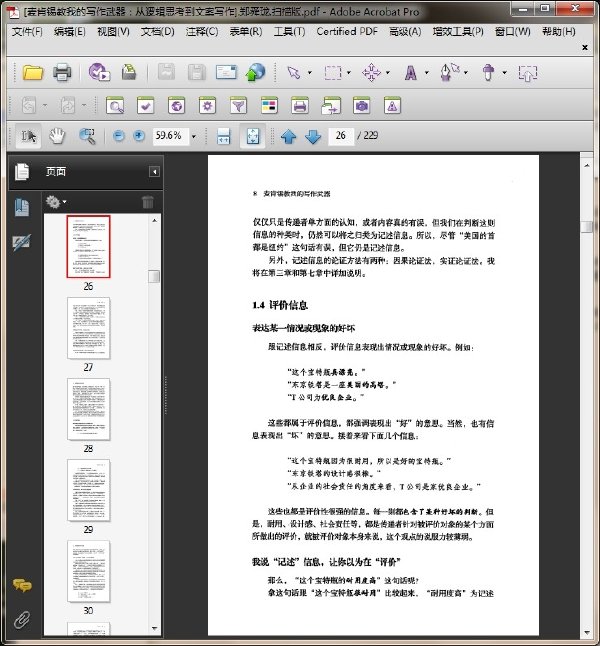600x646 pixels.
Task: Click the globe document icon
Action: (x=176, y=106)
